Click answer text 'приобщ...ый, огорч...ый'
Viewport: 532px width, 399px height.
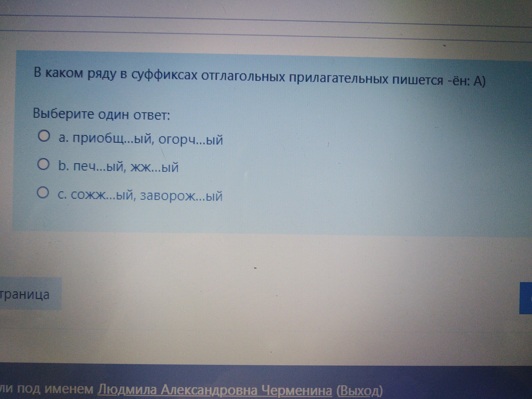point(148,140)
